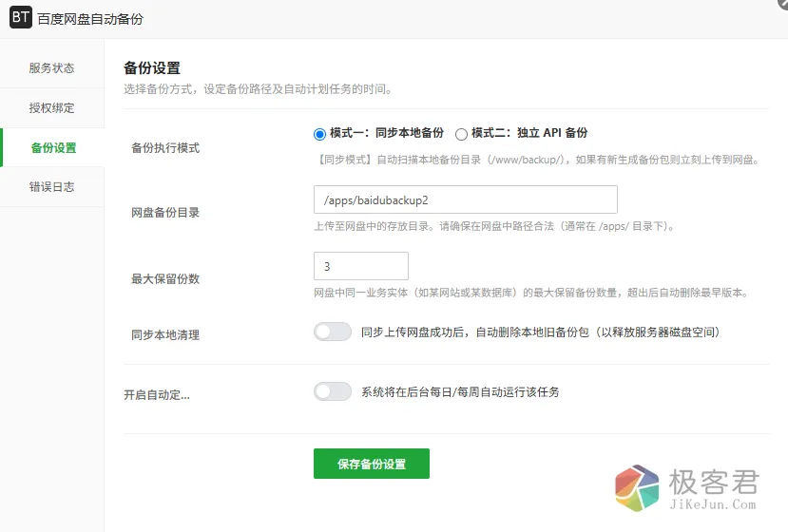Viewport: 788px width, 532px height.
Task: Click the 最大保留份数 label
Action: (x=165, y=278)
